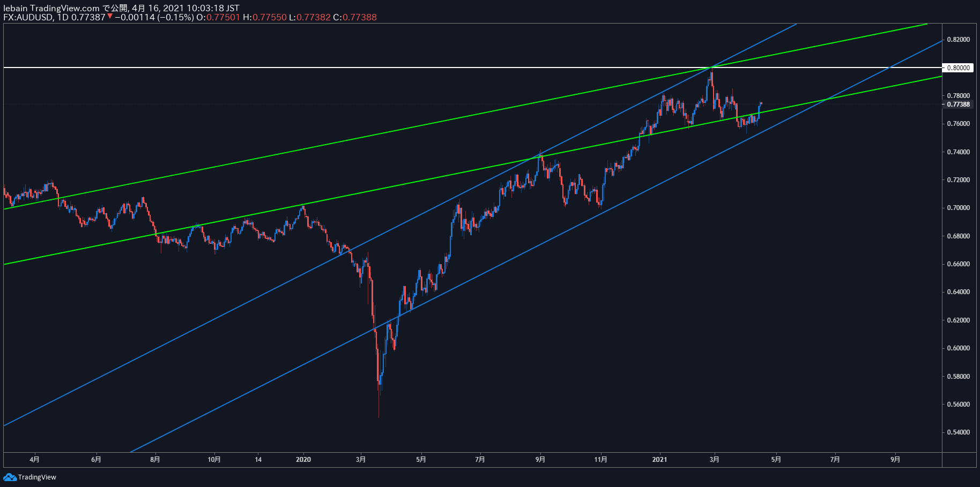Click the 0.70000 price axis label
This screenshot has height=487, width=980.
tap(958, 208)
